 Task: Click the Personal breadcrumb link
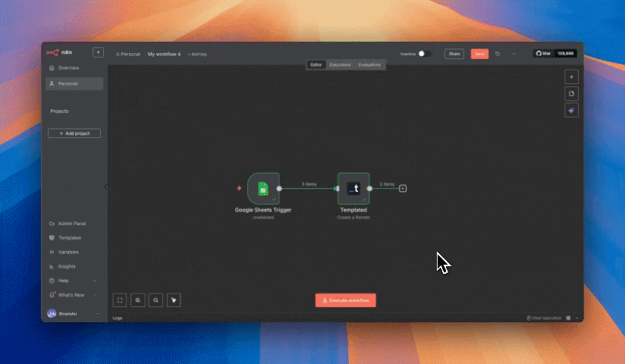pos(128,55)
